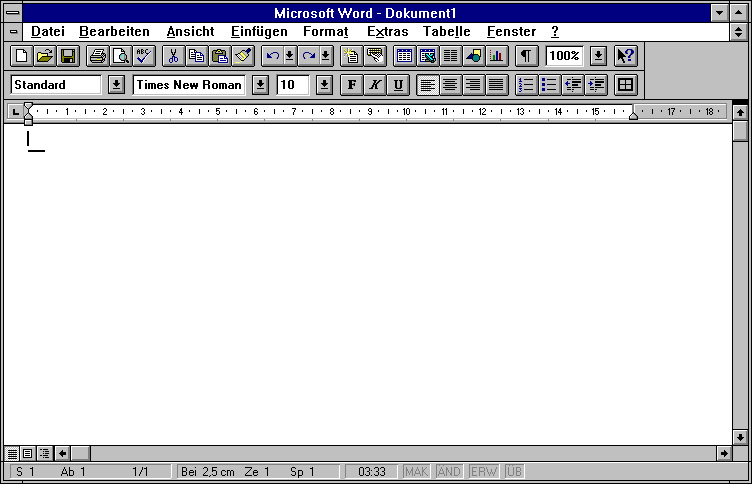Cut selection with scissors icon
This screenshot has width=752, height=484.
tap(174, 56)
